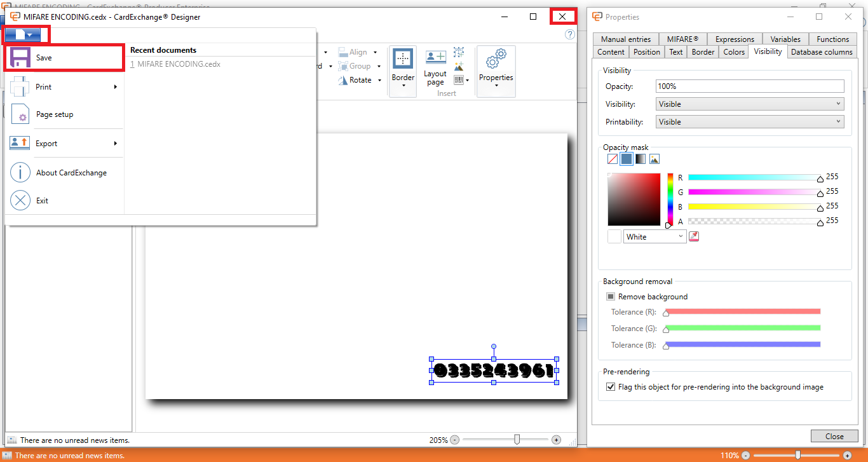Screen dimensions: 868x462
Task: Toggle the Remove background checkbox
Action: click(611, 297)
